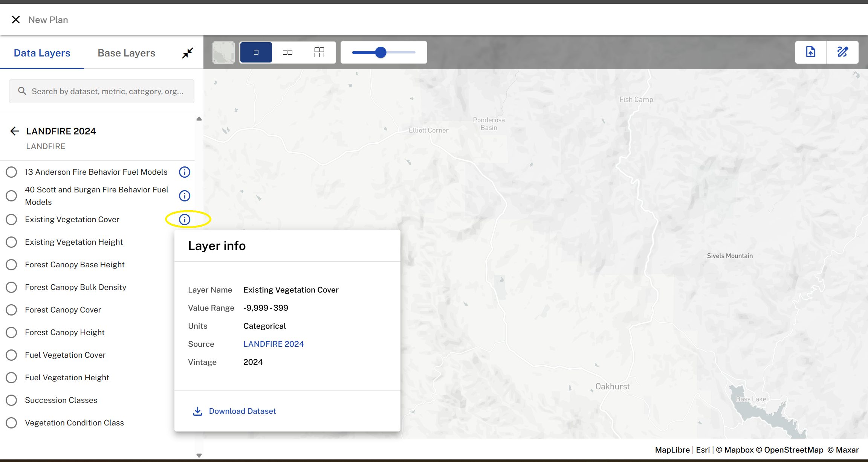Select the Forest Canopy Cover radio button

(11, 310)
